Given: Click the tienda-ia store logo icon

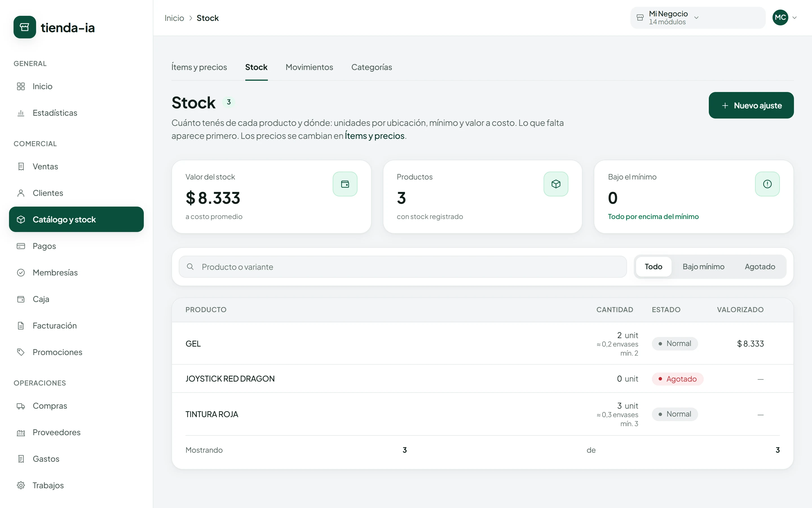Looking at the screenshot, I should [x=25, y=27].
